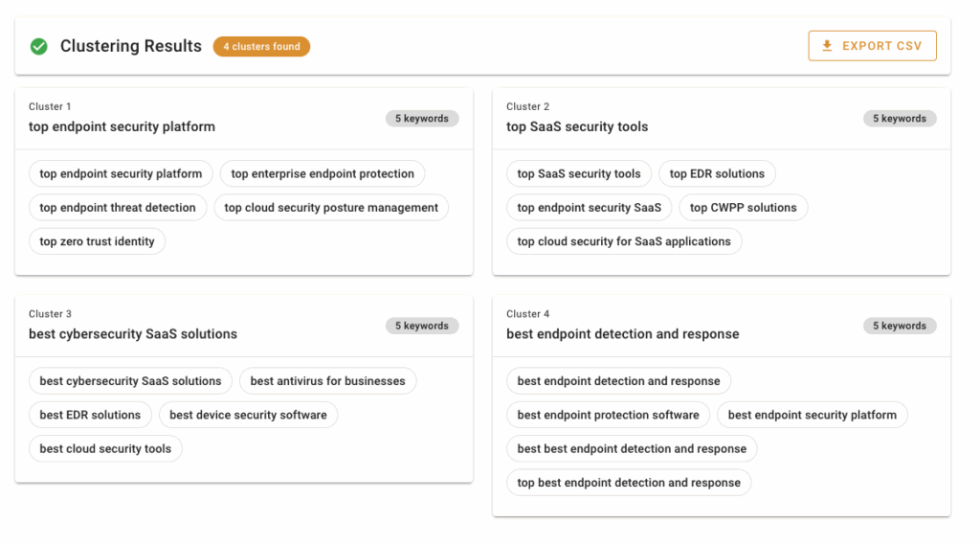The width and height of the screenshot is (980, 545).
Task: Select the 'top zero trust identity' chip
Action: (97, 241)
